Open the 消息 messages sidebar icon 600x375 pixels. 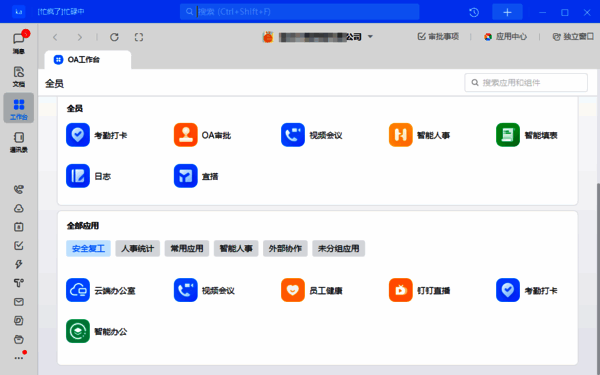pyautogui.click(x=18, y=42)
